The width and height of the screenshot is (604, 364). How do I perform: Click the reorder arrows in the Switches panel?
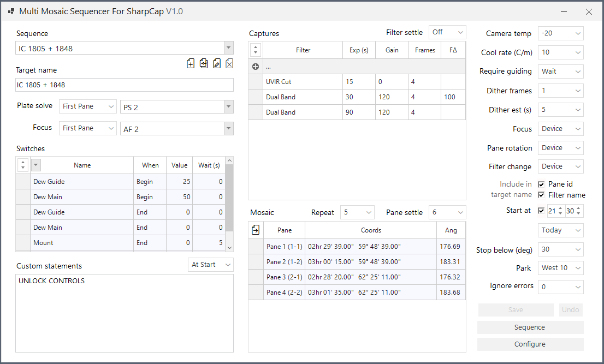pos(22,165)
